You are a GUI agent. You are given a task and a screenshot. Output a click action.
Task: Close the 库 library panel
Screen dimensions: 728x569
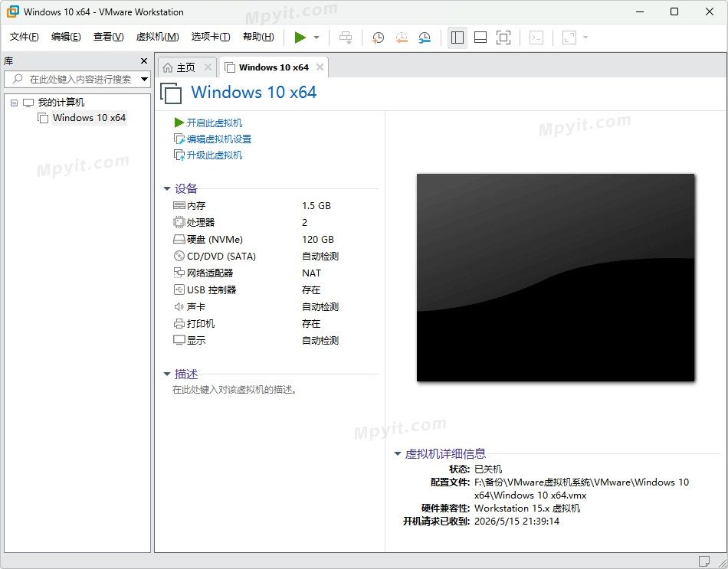144,60
